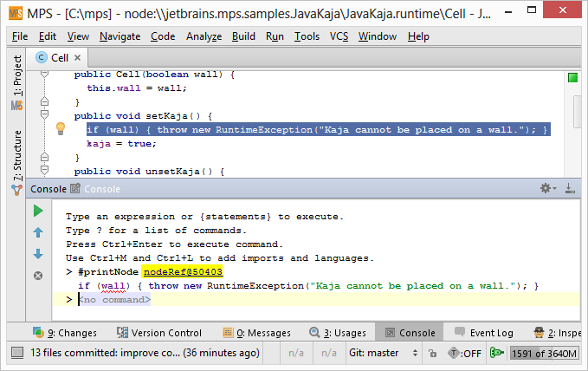The image size is (588, 371).
Task: Click the second n/a status bar field
Action: click(329, 353)
